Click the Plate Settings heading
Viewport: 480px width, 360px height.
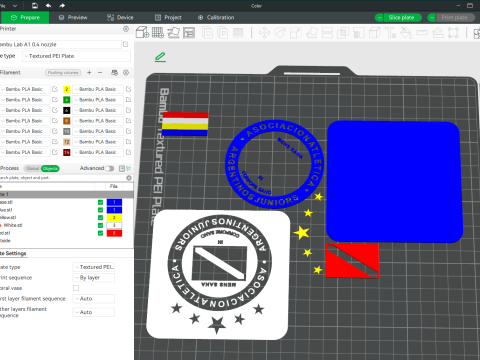[13, 254]
